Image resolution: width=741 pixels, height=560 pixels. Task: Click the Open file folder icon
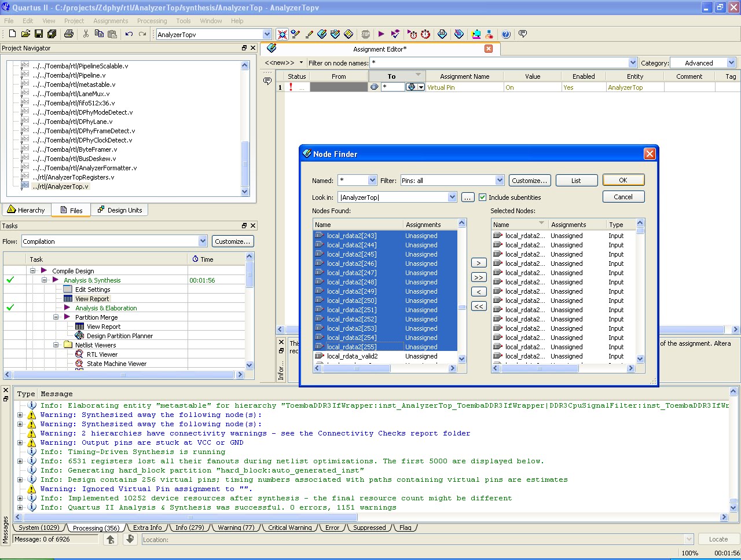click(x=25, y=34)
